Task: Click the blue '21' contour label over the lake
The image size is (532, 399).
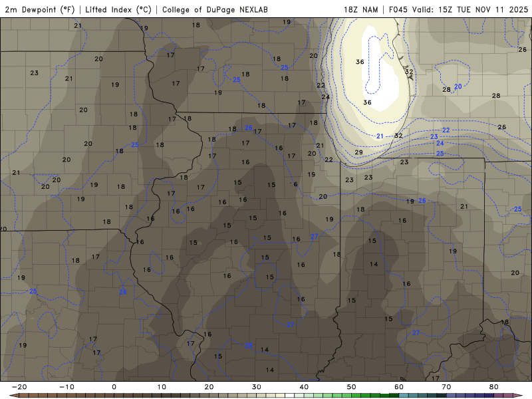Action: tap(380, 136)
